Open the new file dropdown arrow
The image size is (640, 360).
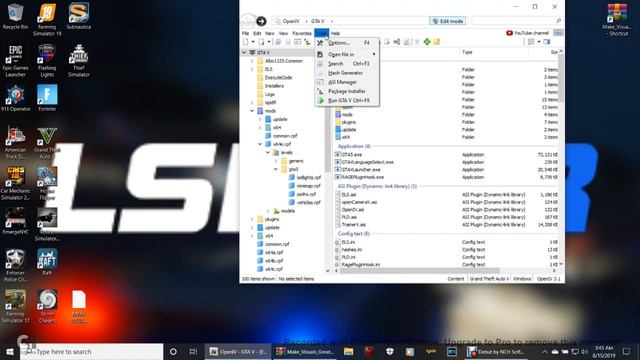point(253,42)
